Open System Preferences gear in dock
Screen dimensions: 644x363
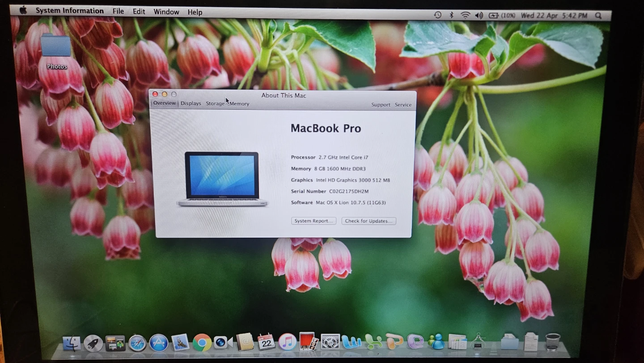[x=330, y=342]
